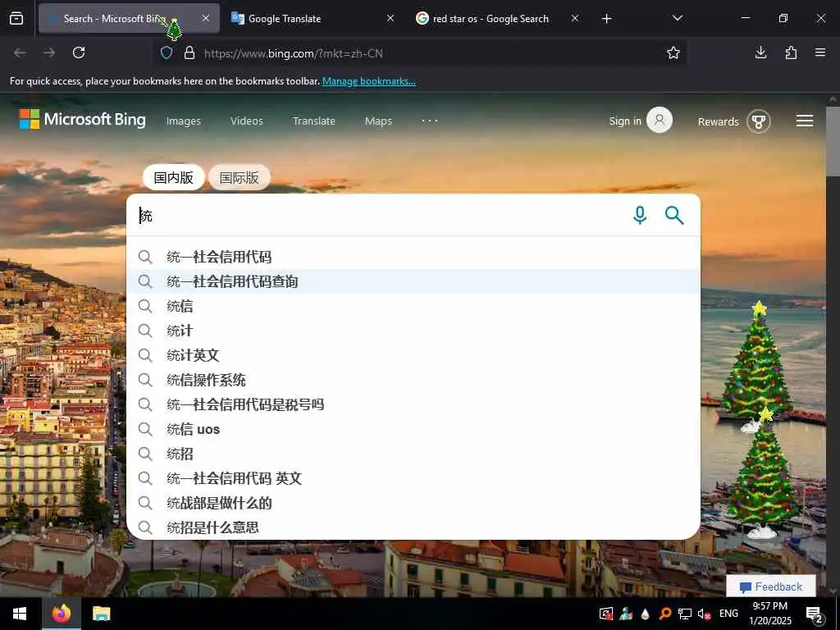This screenshot has height=630, width=840.
Task: Open a new browser tab
Action: pyautogui.click(x=606, y=19)
